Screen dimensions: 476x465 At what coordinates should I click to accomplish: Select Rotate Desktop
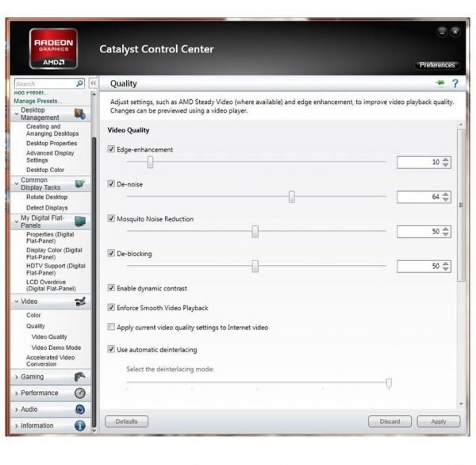[47, 197]
